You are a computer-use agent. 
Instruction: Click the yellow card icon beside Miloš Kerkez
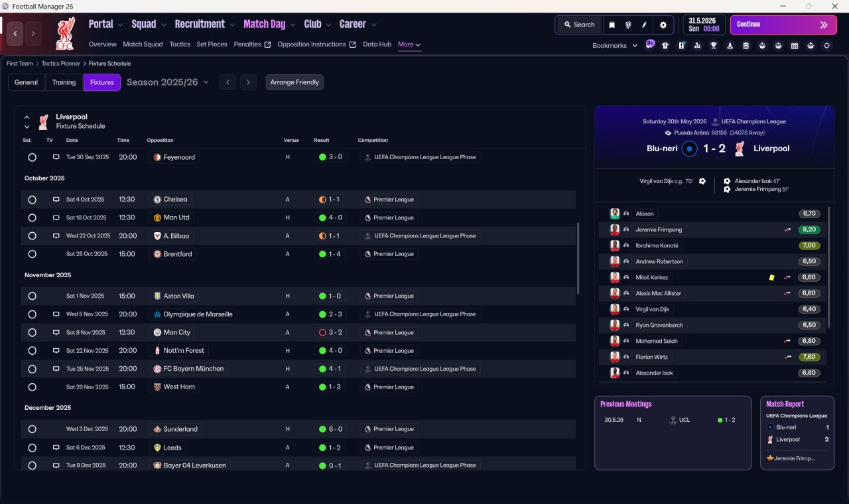click(771, 277)
